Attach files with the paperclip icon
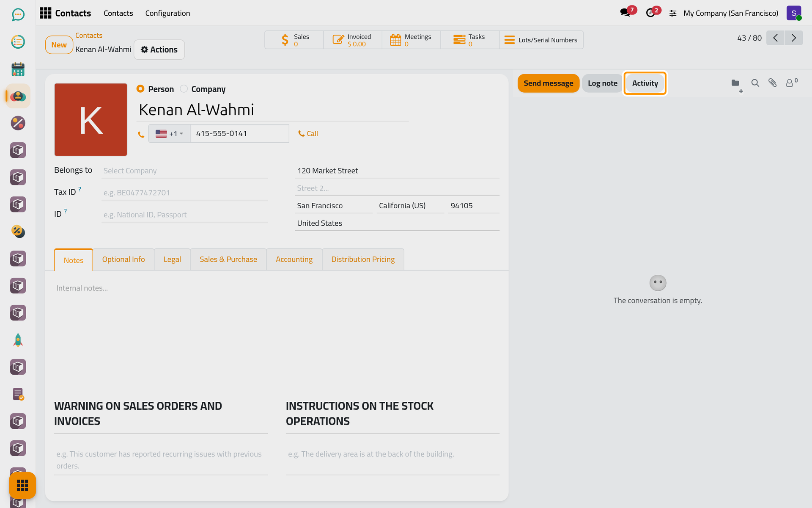 point(773,83)
